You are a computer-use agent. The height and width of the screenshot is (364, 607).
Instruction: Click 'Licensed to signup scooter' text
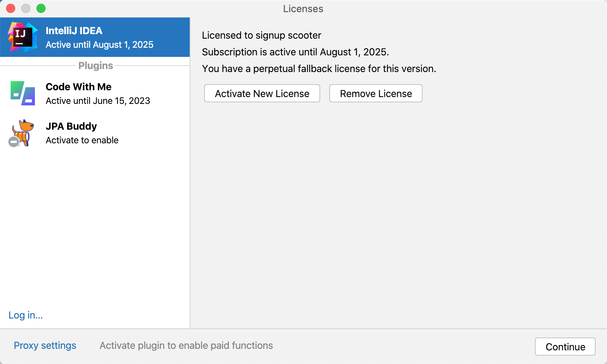(261, 35)
